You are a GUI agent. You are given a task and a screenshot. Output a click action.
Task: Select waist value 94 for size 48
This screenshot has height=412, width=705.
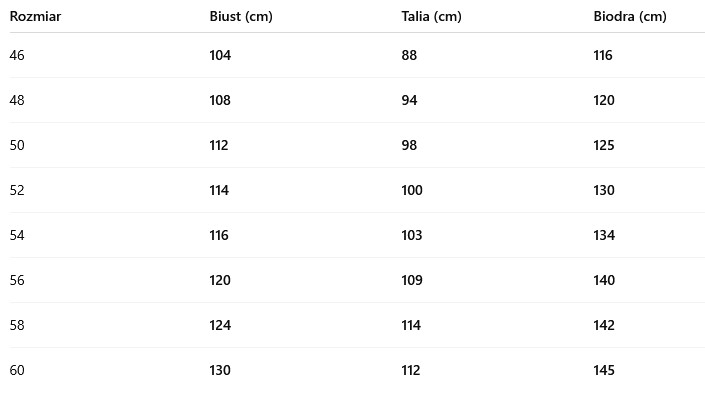click(410, 101)
